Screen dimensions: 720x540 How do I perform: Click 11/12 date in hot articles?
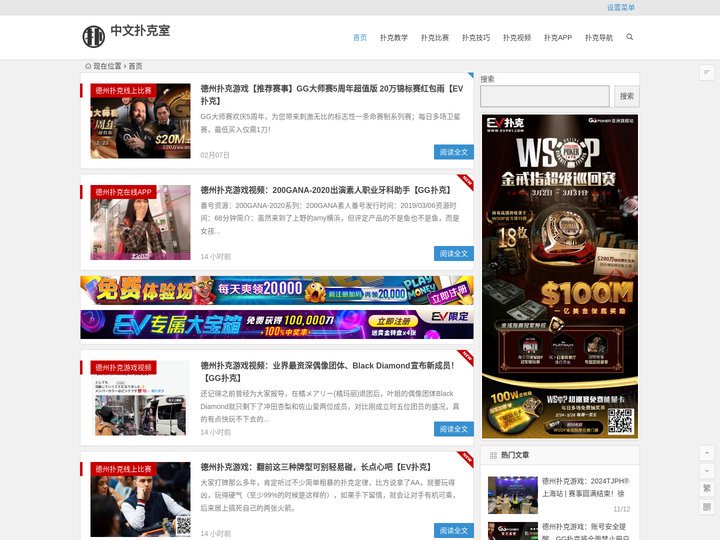click(622, 509)
